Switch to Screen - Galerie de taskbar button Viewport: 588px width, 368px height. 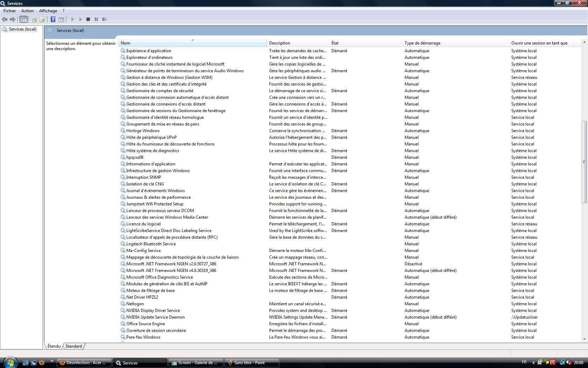click(196, 363)
